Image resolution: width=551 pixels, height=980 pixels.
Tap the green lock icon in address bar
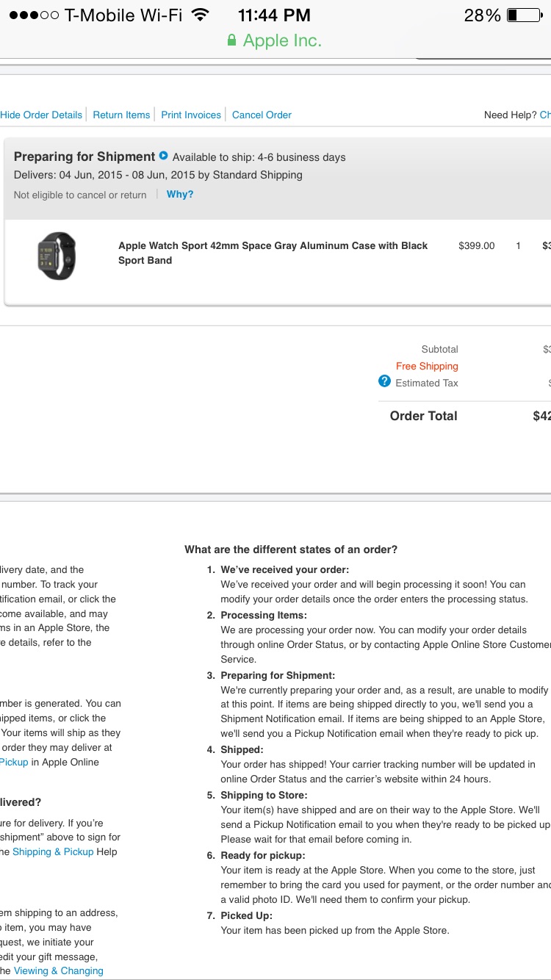coord(232,40)
